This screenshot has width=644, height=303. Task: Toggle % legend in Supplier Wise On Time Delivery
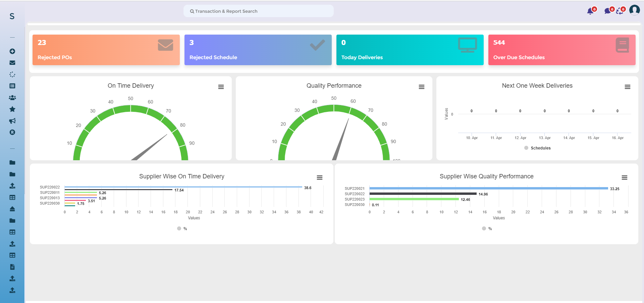click(x=182, y=229)
